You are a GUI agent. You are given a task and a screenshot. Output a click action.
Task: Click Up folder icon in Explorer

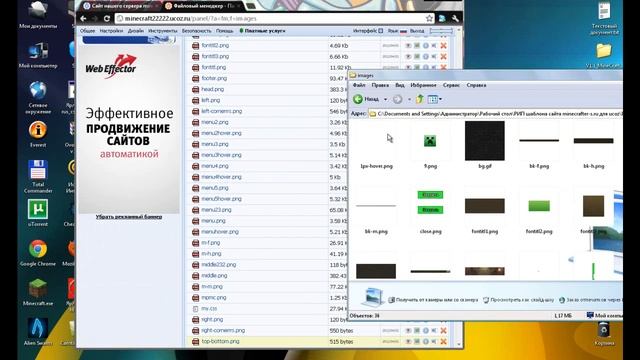[420, 99]
